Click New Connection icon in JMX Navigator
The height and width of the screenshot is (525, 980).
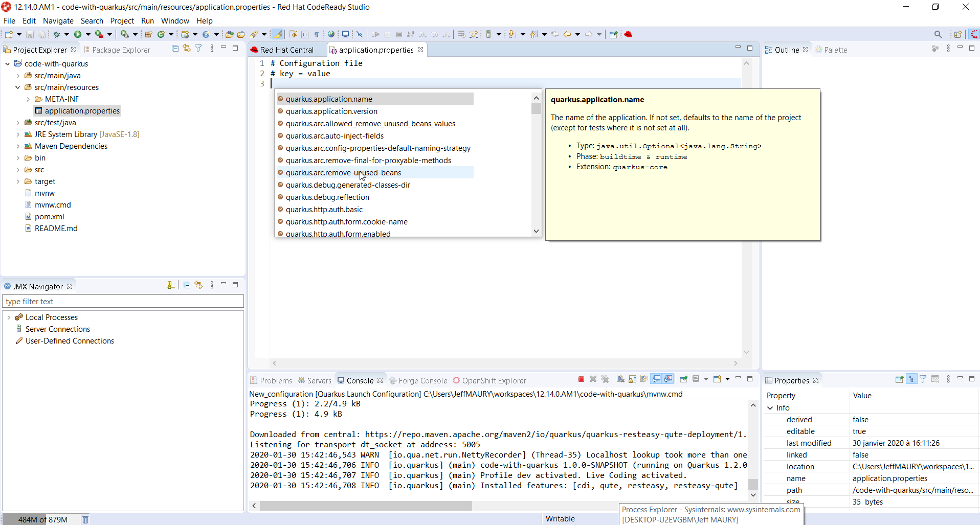click(x=171, y=285)
